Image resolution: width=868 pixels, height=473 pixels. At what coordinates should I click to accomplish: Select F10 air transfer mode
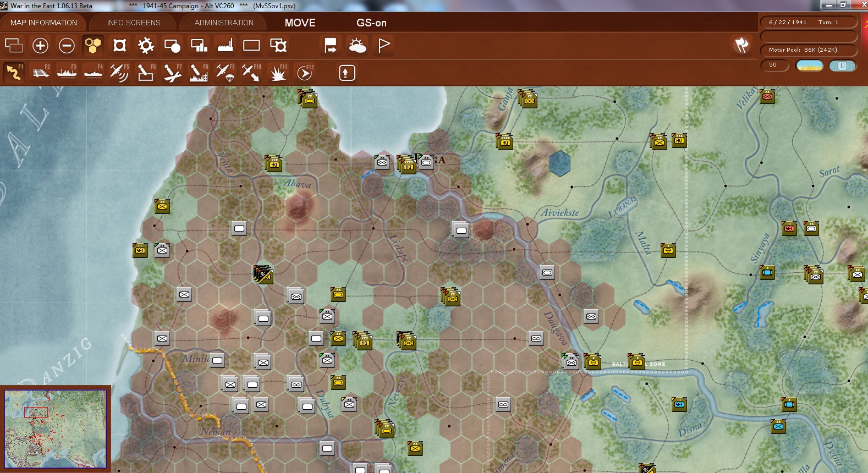point(251,73)
